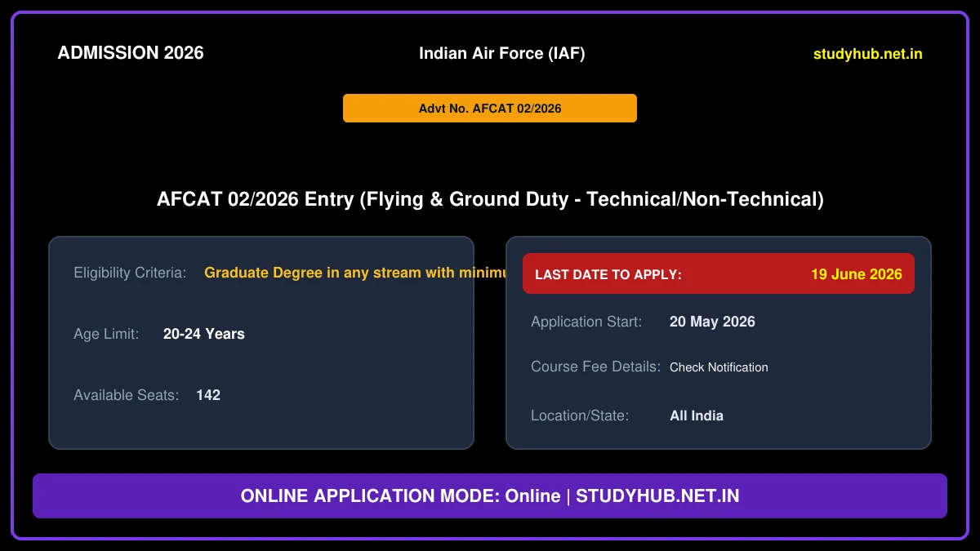
Task: Click the LAST DATE TO APPLY label
Action: pos(608,274)
